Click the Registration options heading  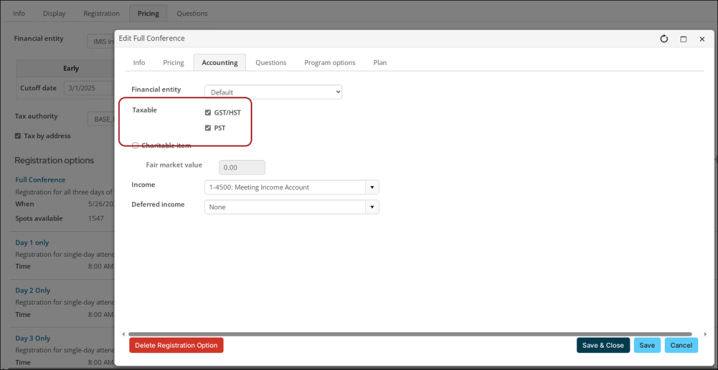[54, 160]
